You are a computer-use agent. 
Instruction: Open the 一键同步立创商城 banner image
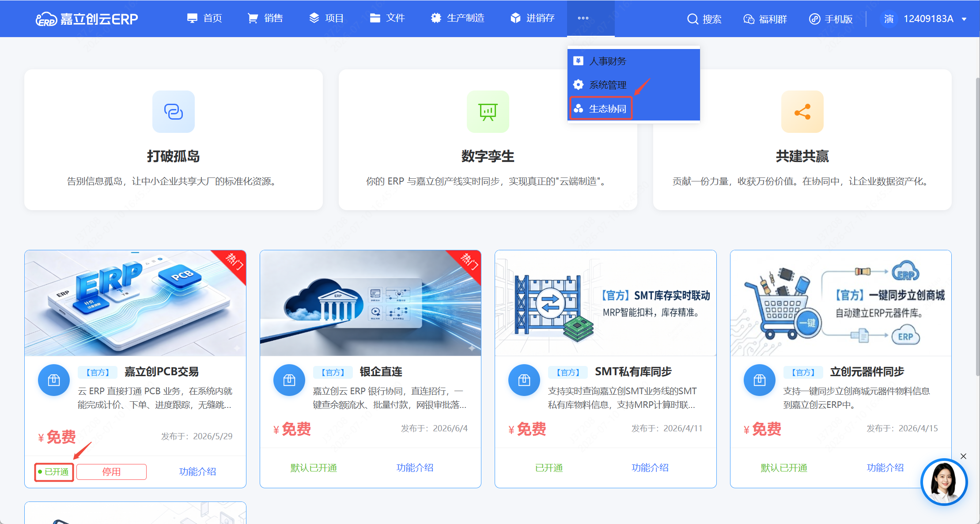pyautogui.click(x=841, y=303)
